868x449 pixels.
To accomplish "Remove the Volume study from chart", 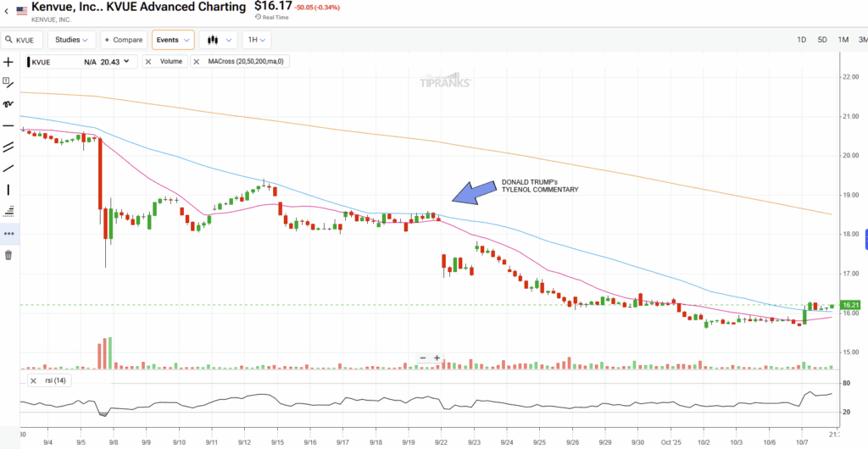I will pos(149,61).
